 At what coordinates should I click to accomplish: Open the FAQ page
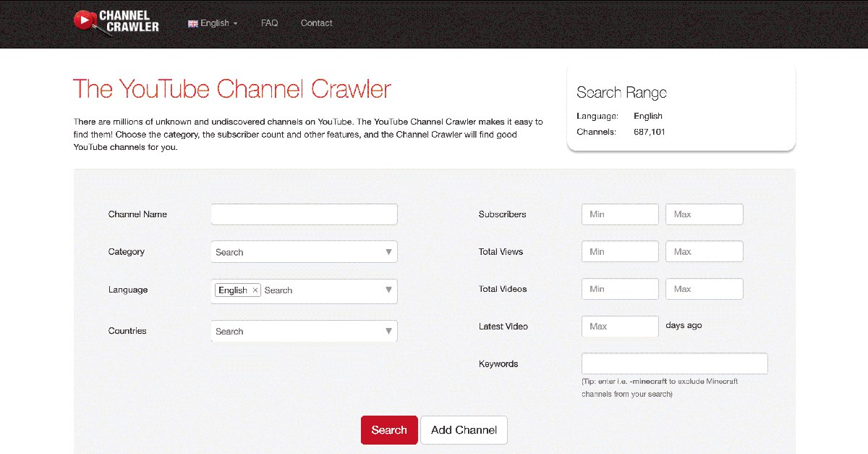click(x=269, y=23)
